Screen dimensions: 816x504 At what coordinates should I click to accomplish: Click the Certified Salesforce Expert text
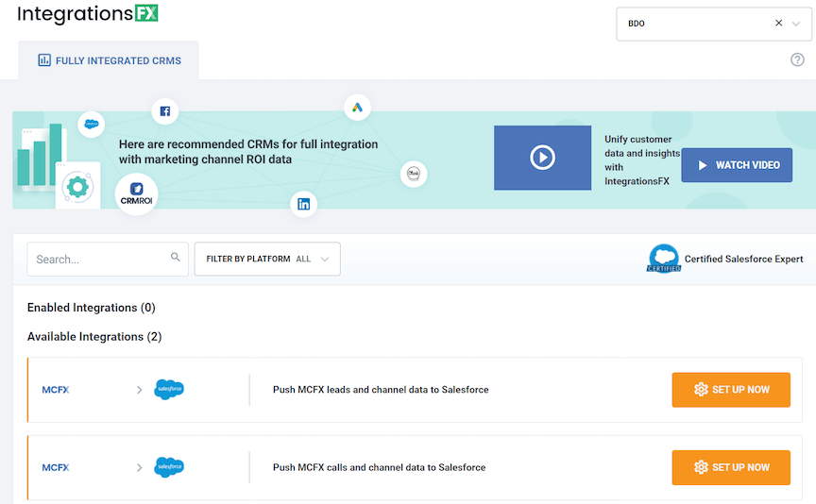pos(743,259)
